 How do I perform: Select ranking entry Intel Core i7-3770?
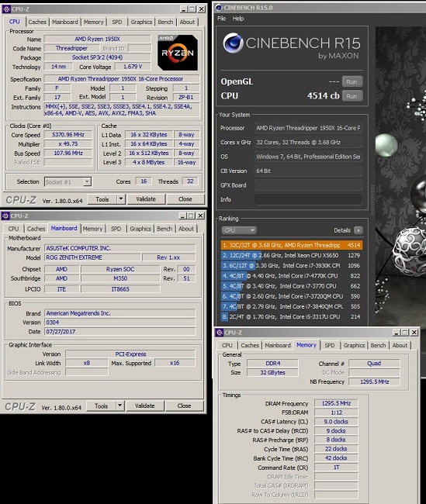292,286
